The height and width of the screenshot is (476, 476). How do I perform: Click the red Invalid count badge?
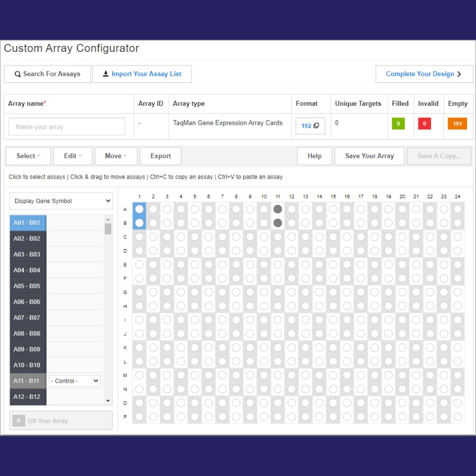[x=424, y=124]
